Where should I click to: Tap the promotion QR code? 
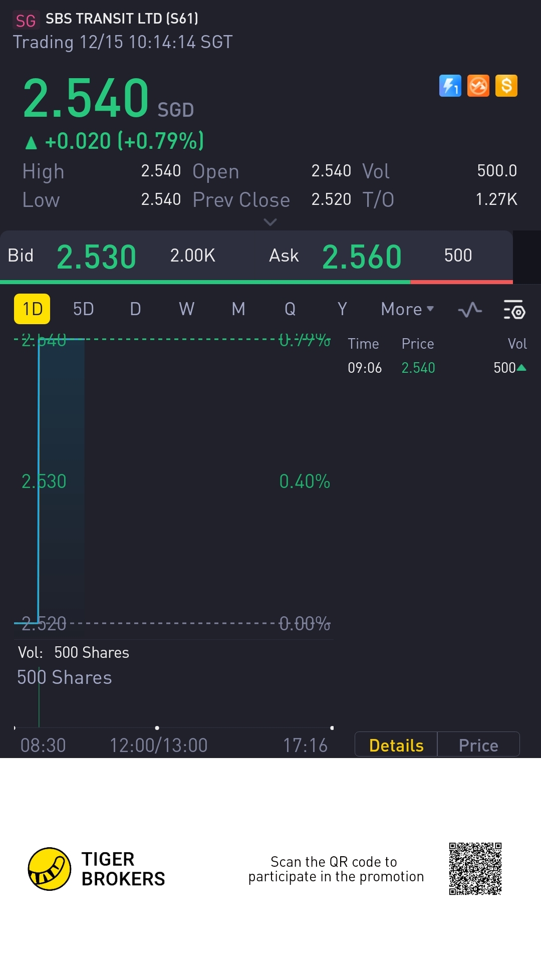click(475, 868)
